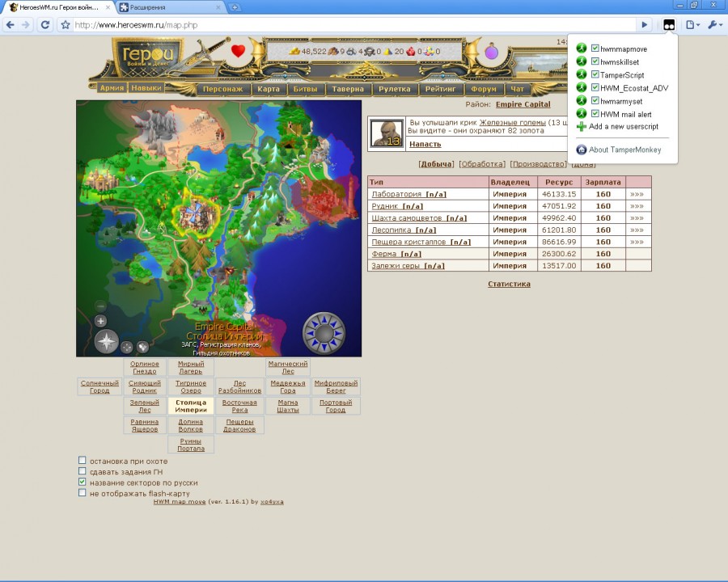Image resolution: width=728 pixels, height=582 pixels.
Task: Move to Портовый Город sector
Action: (336, 406)
